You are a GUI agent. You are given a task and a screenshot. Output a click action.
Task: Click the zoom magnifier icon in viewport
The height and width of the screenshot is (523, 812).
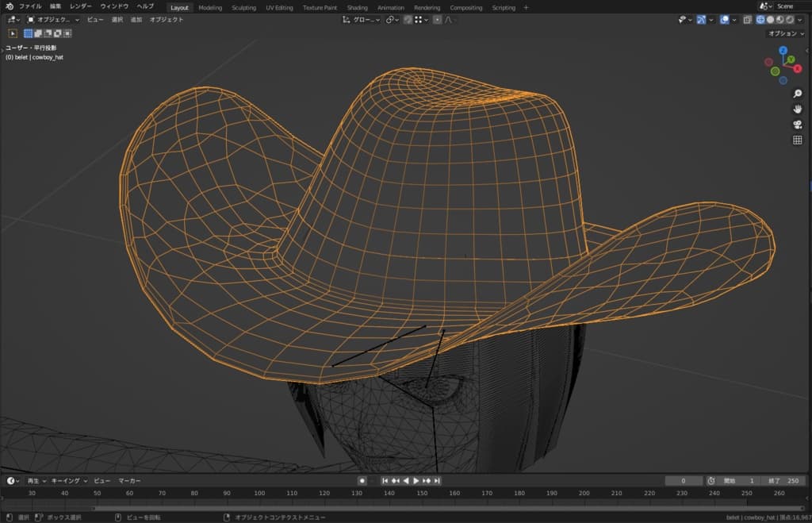tap(798, 94)
